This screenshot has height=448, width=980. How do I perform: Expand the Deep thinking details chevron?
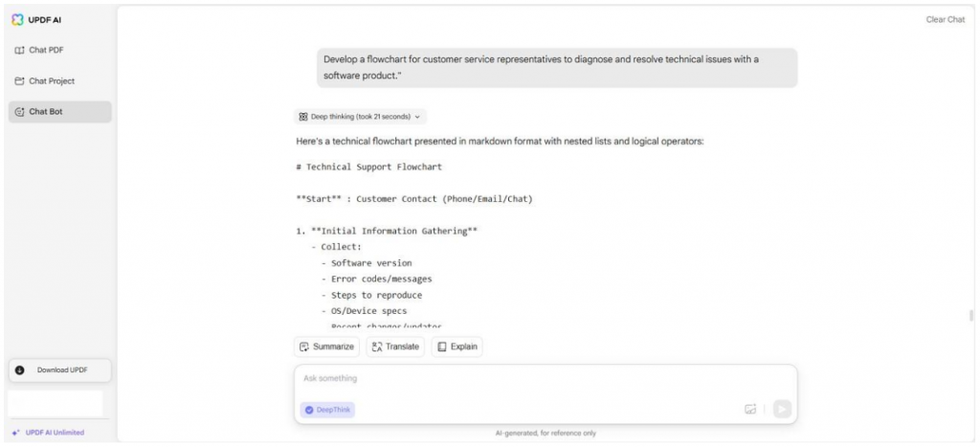point(417,117)
